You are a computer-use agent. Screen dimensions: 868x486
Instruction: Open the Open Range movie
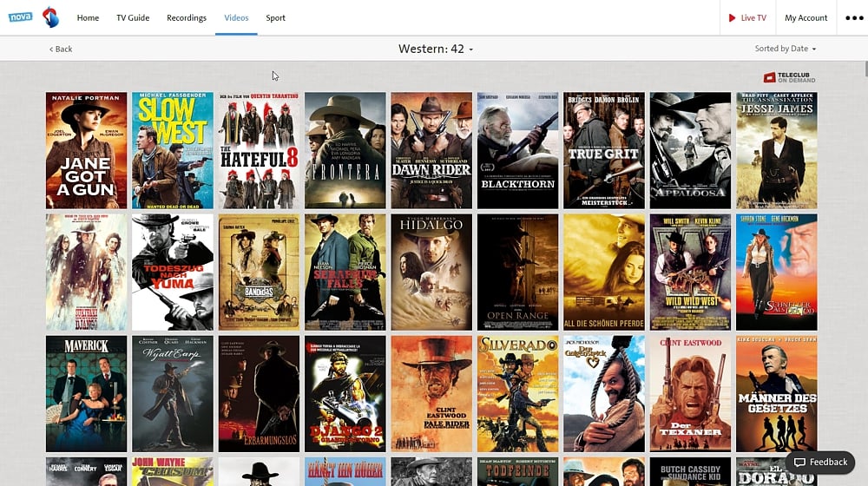[x=518, y=273]
